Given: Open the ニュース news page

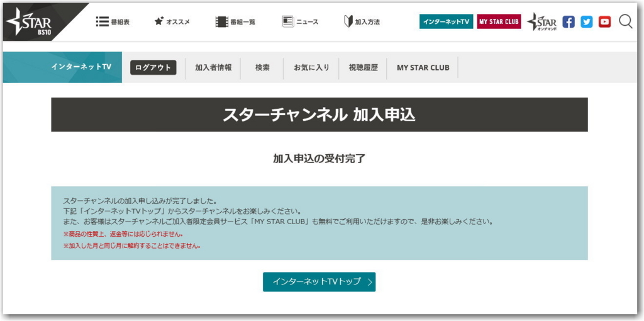Looking at the screenshot, I should click(300, 22).
